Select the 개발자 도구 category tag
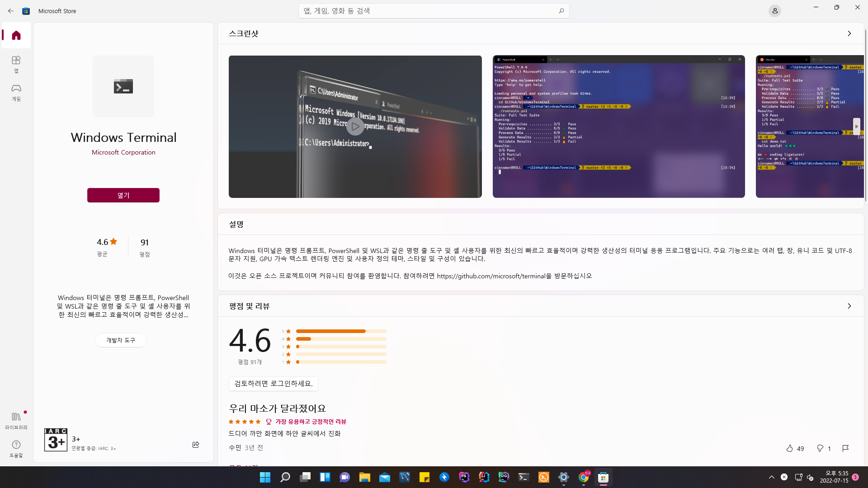The width and height of the screenshot is (868, 488). (121, 340)
